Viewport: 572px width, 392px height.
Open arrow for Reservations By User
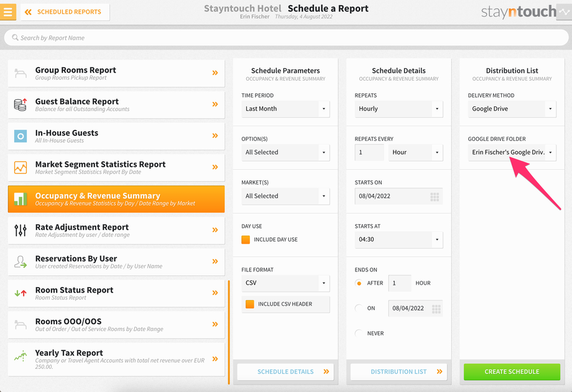click(215, 261)
